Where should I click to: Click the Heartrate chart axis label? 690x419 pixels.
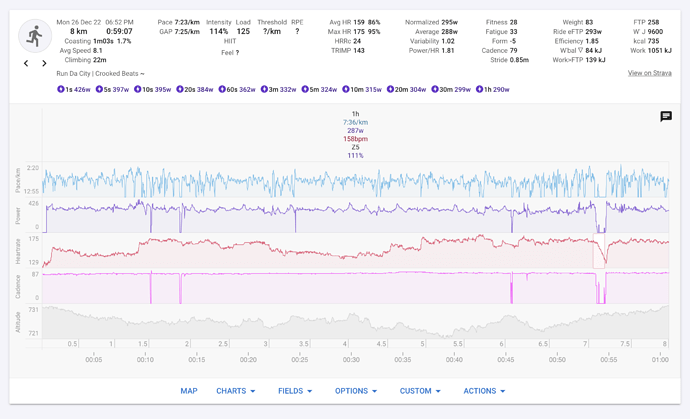pos(18,251)
